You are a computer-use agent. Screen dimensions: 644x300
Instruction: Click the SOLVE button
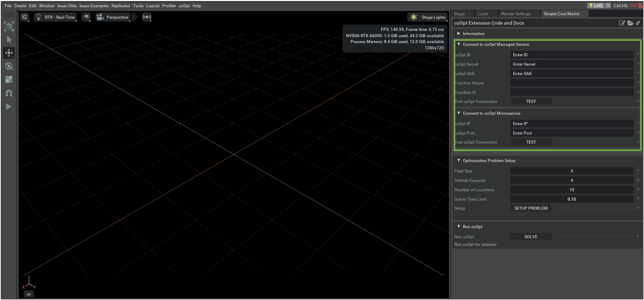(531, 236)
